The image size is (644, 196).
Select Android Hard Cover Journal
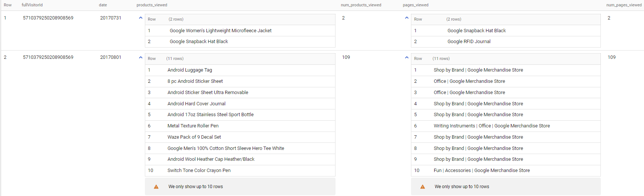click(197, 104)
